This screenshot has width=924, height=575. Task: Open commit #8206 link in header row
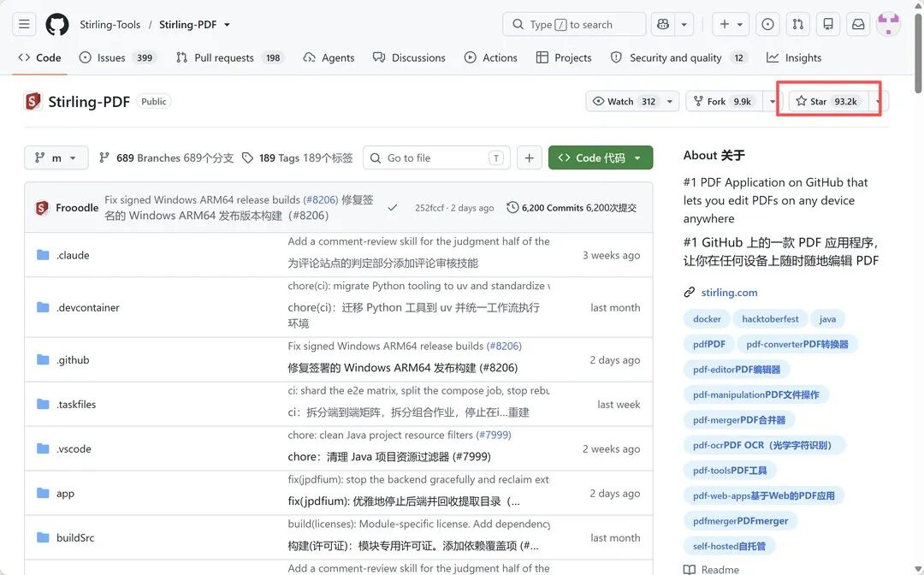(x=321, y=199)
